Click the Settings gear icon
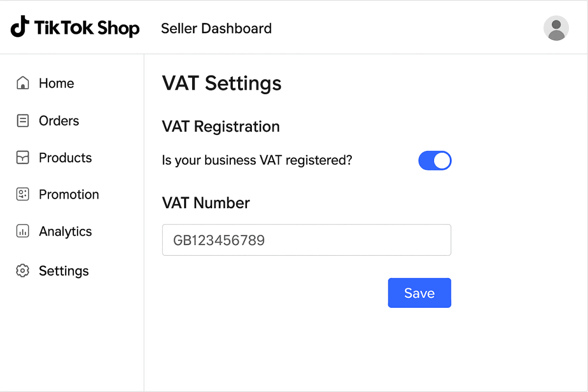The height and width of the screenshot is (392, 588). click(x=23, y=271)
